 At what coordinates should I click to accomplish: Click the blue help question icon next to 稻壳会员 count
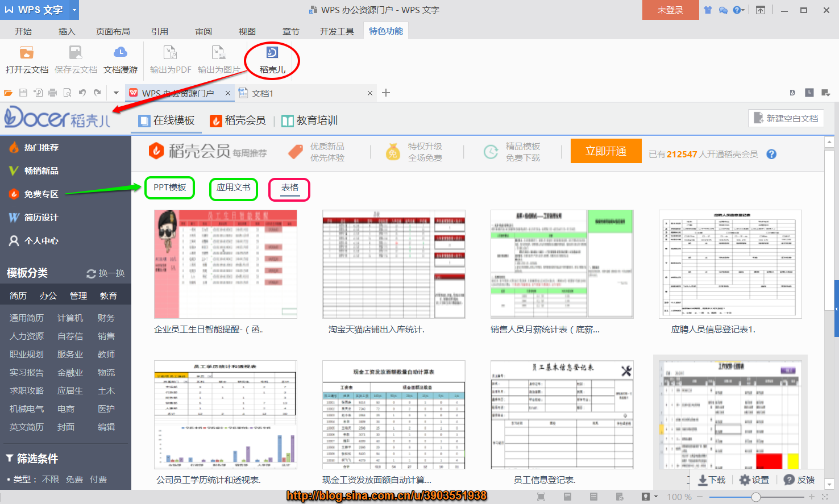[x=771, y=154]
